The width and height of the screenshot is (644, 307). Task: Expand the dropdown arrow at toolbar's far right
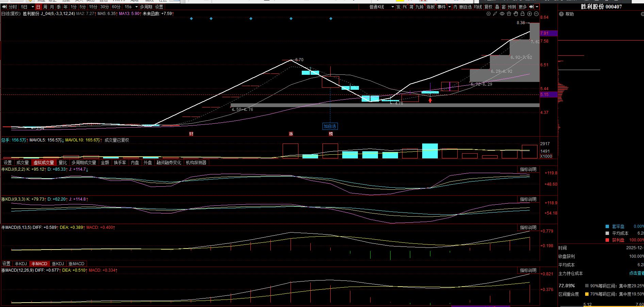537,7
